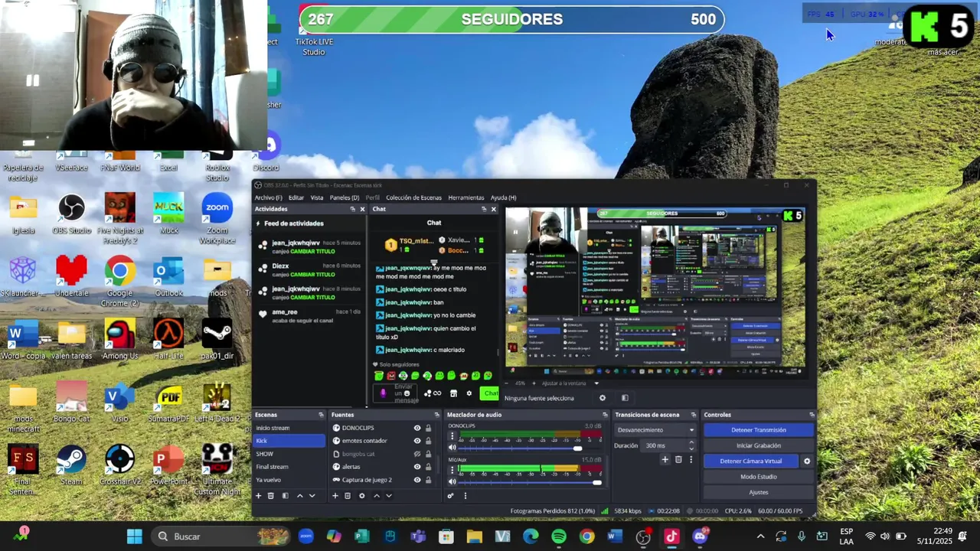Viewport: 980px width, 551px height.
Task: Open Mic/Aux audio options three-dot menu
Action: pyautogui.click(x=452, y=470)
